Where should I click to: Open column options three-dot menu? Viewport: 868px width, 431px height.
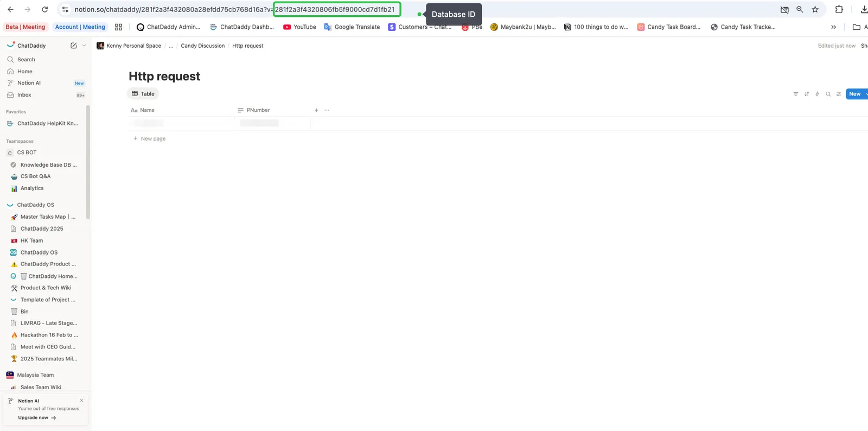pos(327,110)
